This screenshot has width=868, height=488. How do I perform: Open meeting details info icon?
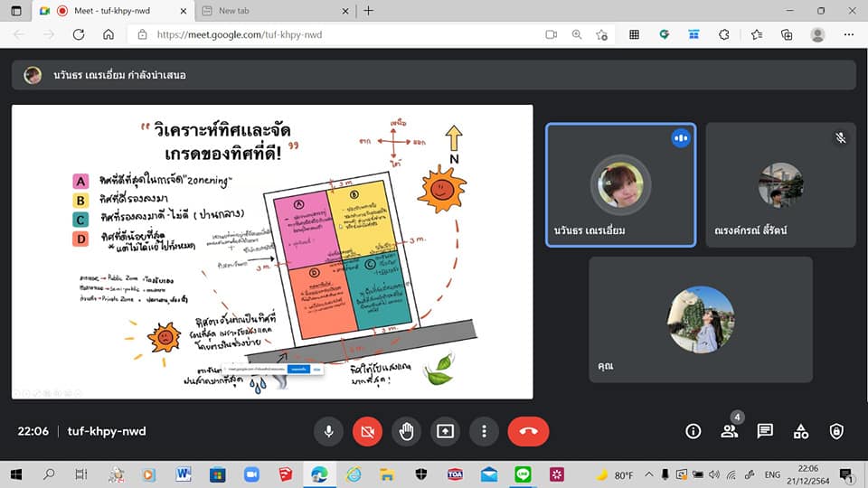click(693, 431)
